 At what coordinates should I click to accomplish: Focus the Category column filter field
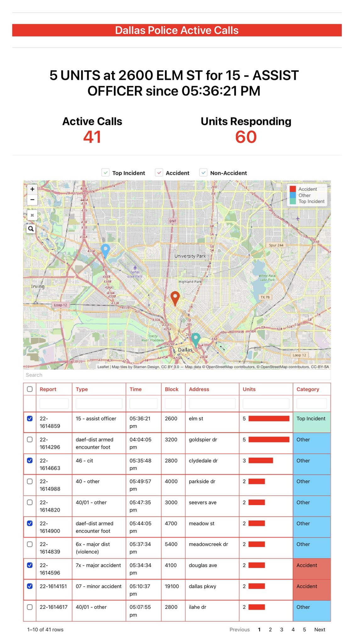(x=312, y=403)
